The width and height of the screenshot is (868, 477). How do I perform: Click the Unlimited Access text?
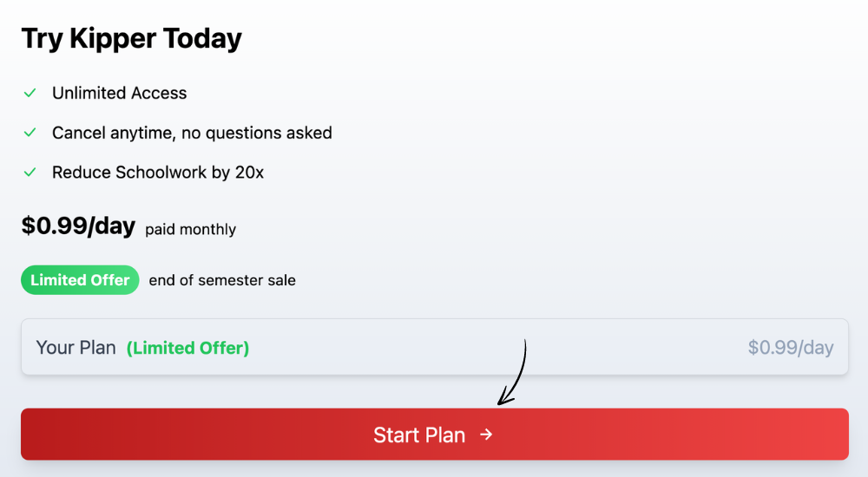120,93
